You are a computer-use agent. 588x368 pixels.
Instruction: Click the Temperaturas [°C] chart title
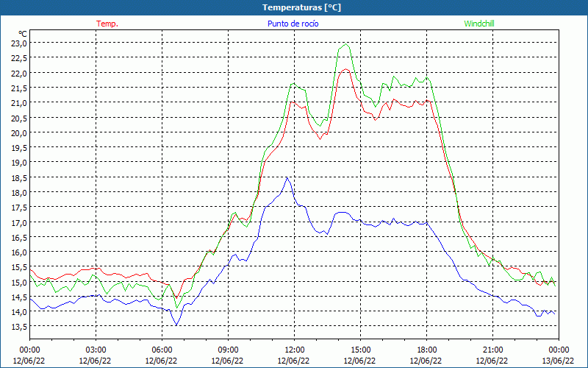pyautogui.click(x=301, y=7)
